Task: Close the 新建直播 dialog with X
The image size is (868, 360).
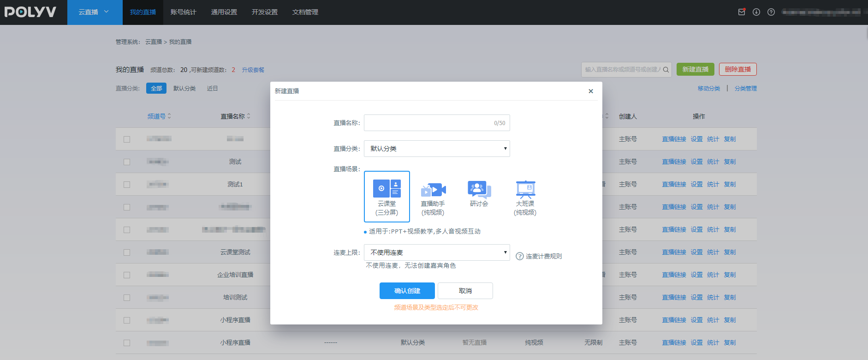Action: click(x=591, y=91)
